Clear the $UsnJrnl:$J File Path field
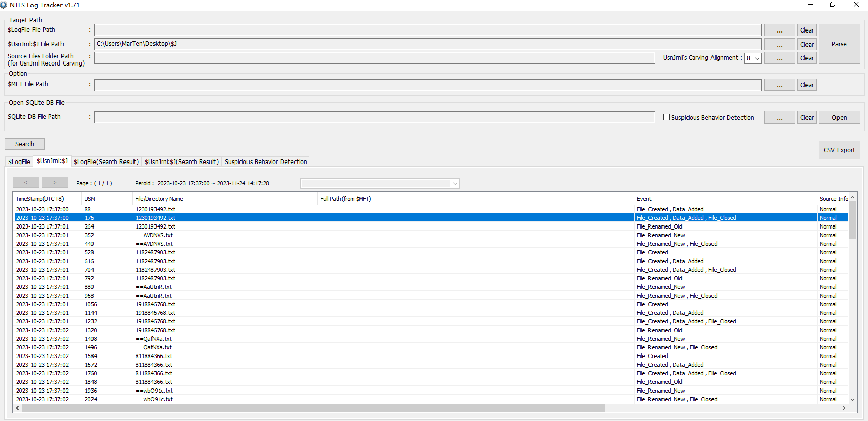 coord(807,45)
